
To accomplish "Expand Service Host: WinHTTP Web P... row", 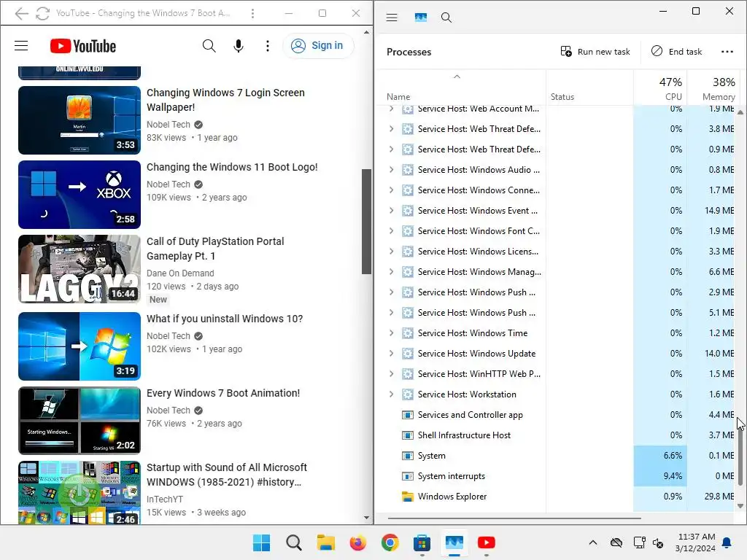I will (391, 374).
